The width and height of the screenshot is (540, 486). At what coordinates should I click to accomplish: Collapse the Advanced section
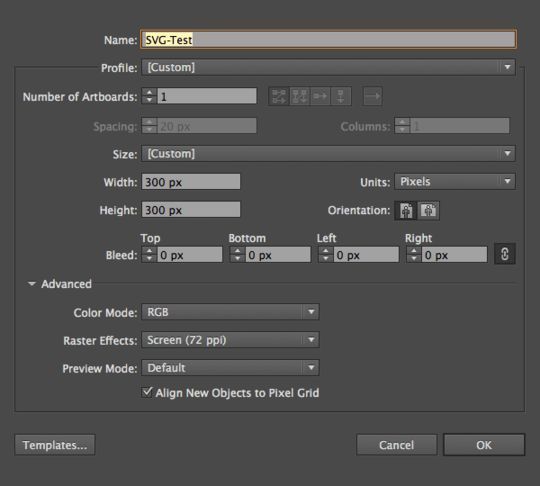(x=32, y=284)
